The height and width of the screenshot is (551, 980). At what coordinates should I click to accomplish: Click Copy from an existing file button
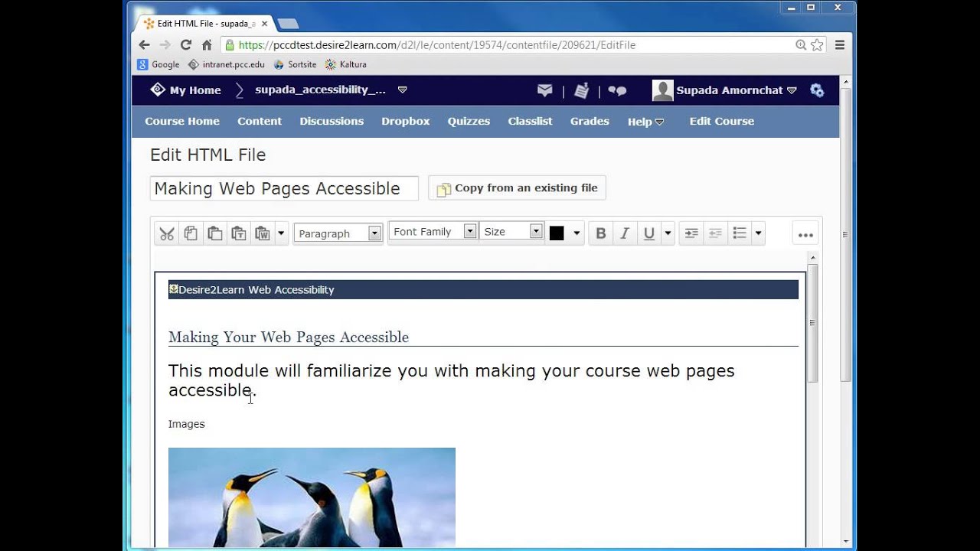point(518,188)
